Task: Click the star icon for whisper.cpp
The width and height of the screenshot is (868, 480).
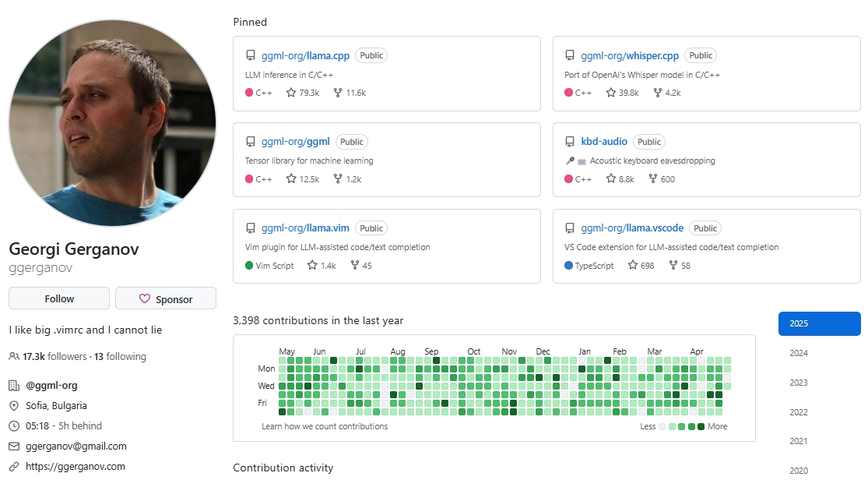Action: tap(610, 93)
